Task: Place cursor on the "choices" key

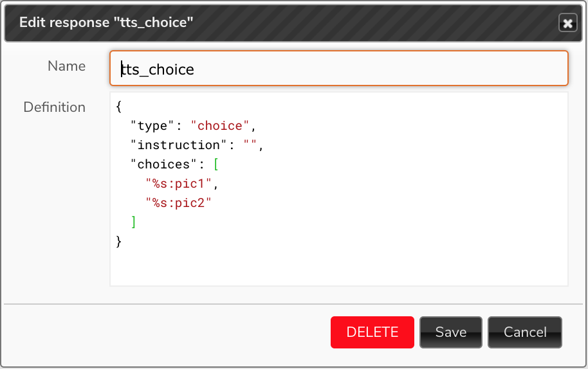Action: click(163, 164)
